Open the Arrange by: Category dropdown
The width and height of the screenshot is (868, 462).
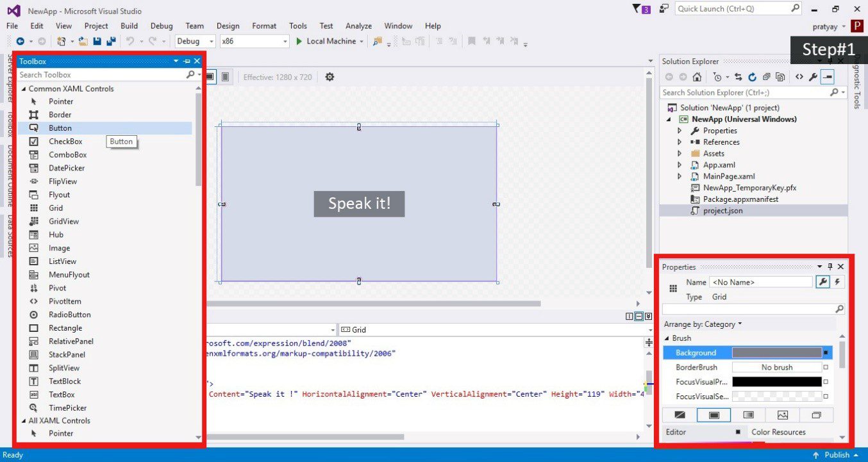(703, 324)
